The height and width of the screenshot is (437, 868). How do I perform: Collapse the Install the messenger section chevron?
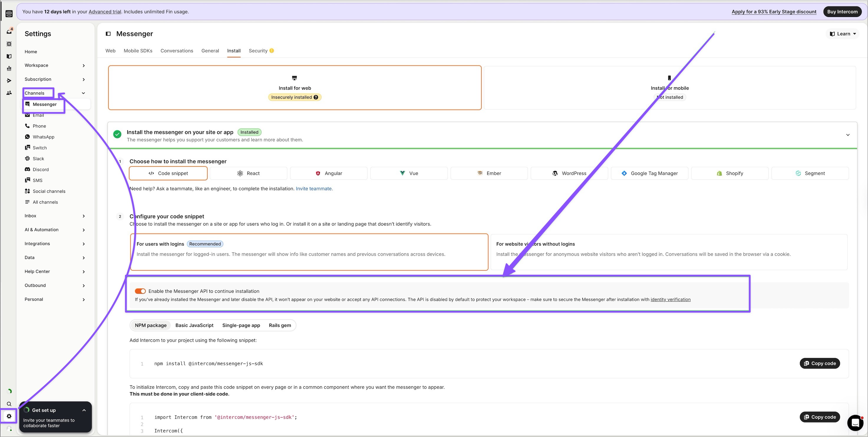click(848, 135)
